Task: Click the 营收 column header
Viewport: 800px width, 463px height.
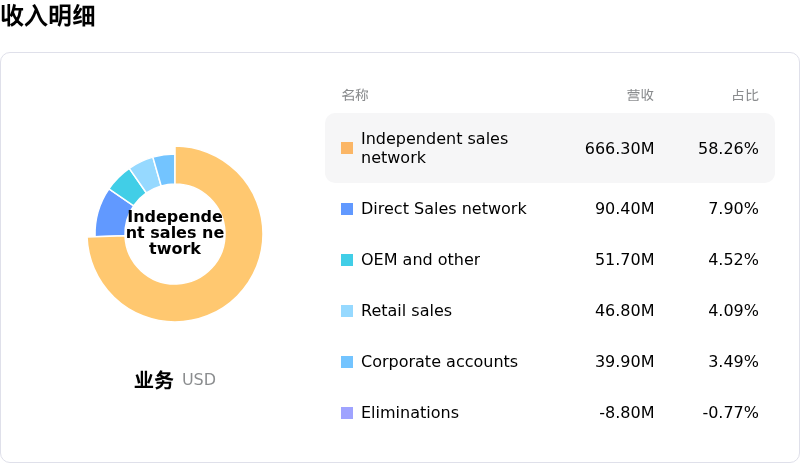Action: 640,96
